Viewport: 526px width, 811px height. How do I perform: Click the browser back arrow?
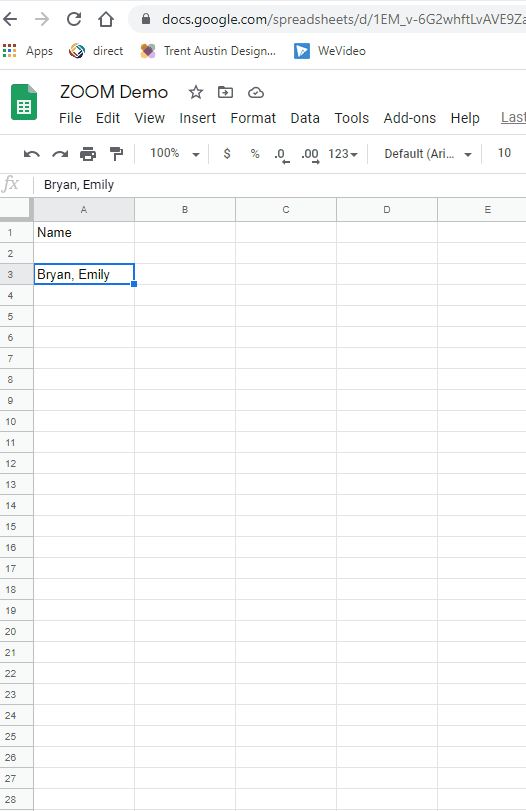[x=10, y=20]
